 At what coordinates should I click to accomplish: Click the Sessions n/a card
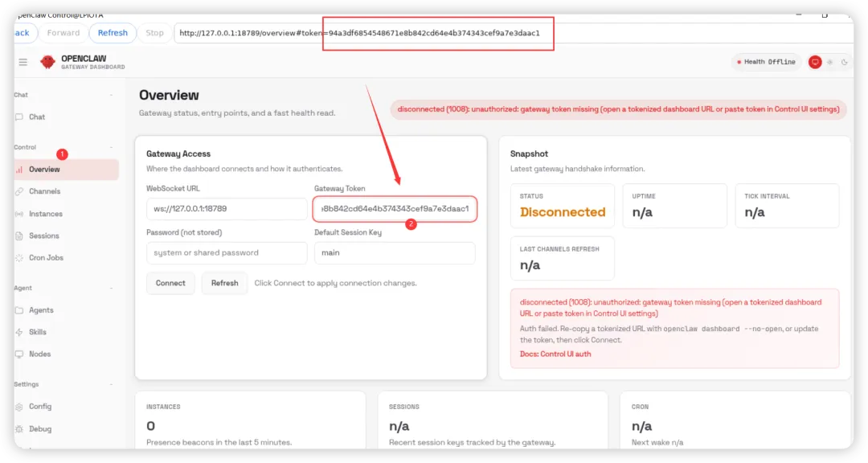(x=493, y=421)
